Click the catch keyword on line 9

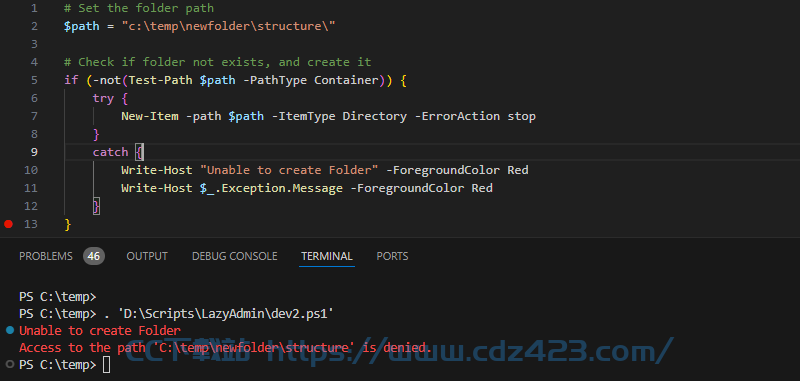click(x=110, y=152)
